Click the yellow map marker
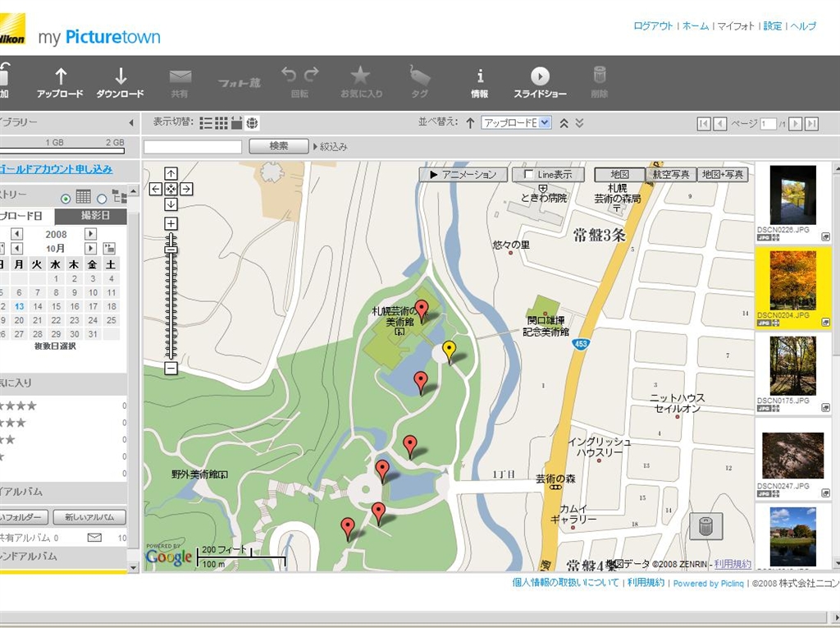Image resolution: width=840 pixels, height=628 pixels. (x=449, y=352)
